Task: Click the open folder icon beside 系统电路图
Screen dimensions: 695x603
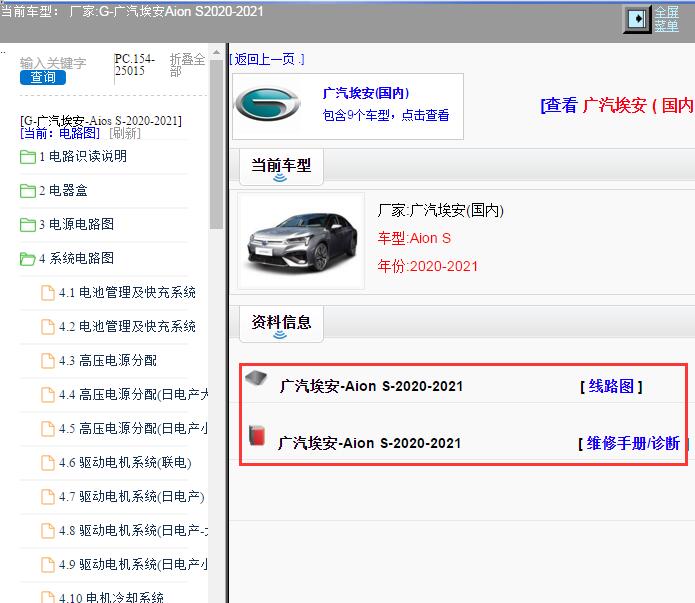Action: 27,259
